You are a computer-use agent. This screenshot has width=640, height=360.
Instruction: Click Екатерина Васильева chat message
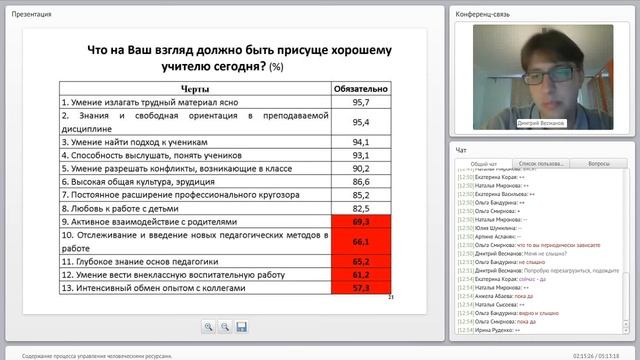pyautogui.click(x=496, y=194)
